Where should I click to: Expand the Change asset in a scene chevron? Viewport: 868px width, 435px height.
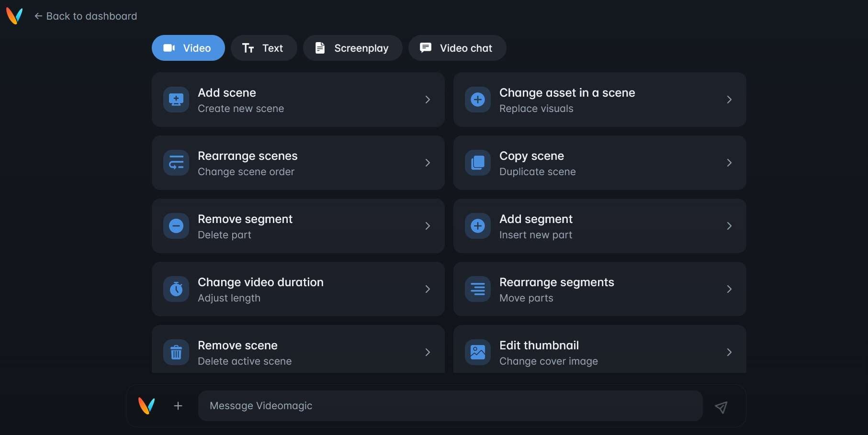pos(729,100)
